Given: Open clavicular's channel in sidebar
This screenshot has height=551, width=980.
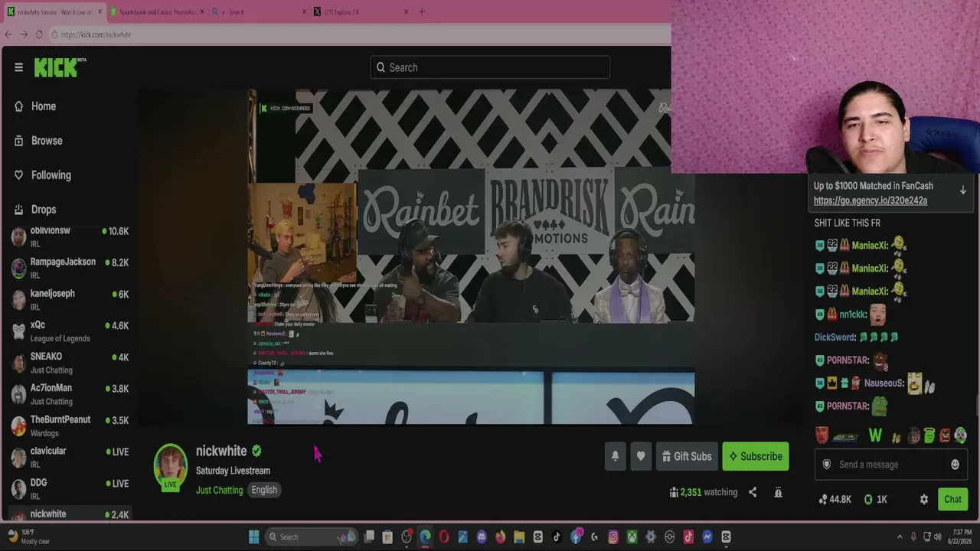Looking at the screenshot, I should [70, 457].
